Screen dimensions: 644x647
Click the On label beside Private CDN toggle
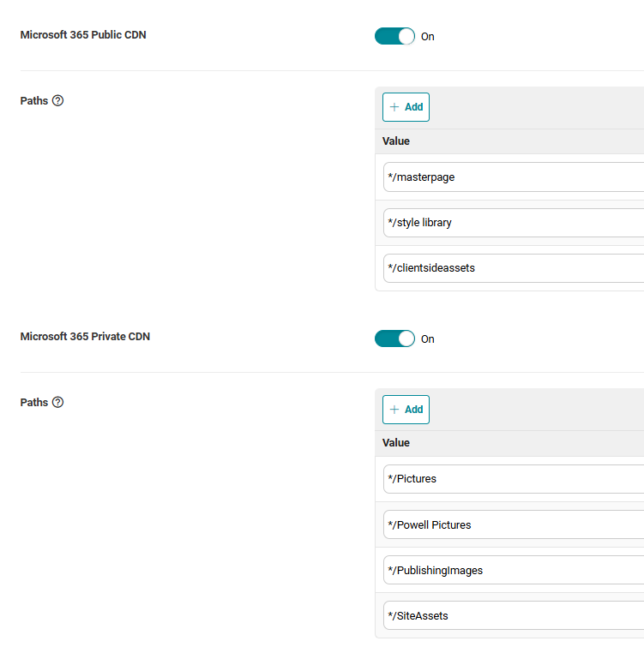point(428,339)
